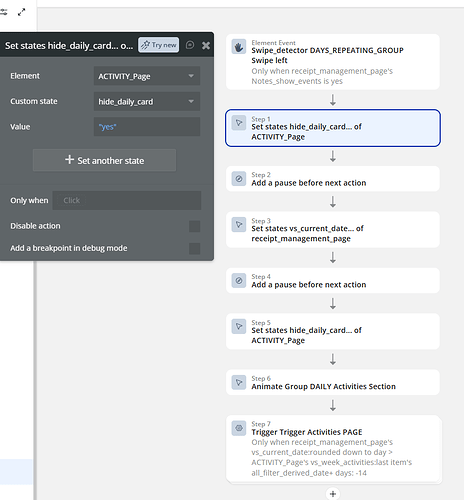Select Step 1 Set states hide_daily_card card
Screen dimensions: 464x500
(333, 128)
